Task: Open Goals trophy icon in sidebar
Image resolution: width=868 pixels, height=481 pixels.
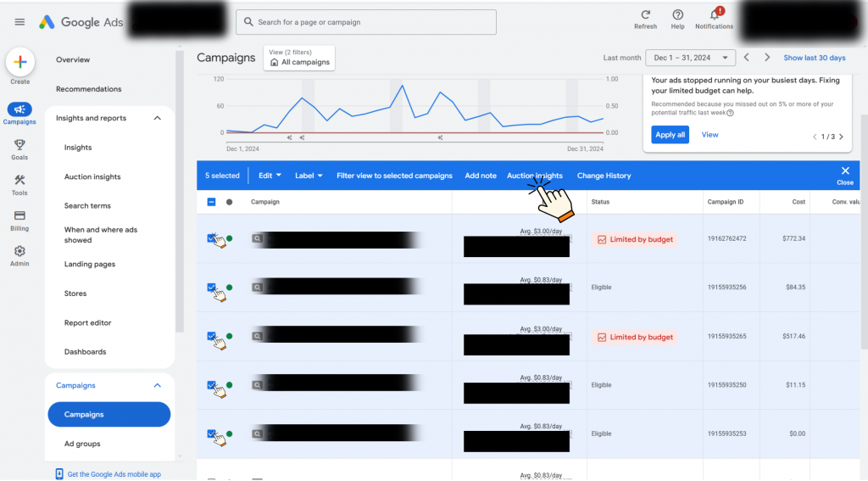Action: coord(19,145)
